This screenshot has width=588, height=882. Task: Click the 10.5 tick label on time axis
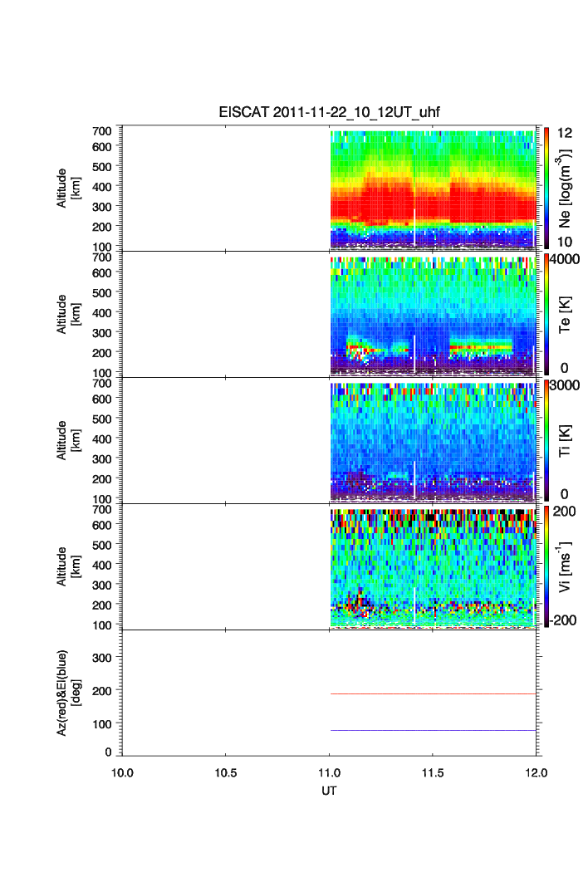(226, 772)
